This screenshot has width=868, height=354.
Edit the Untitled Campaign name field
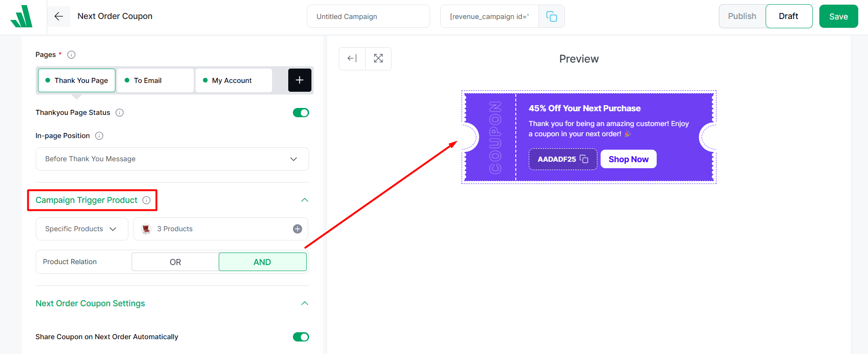pos(368,16)
